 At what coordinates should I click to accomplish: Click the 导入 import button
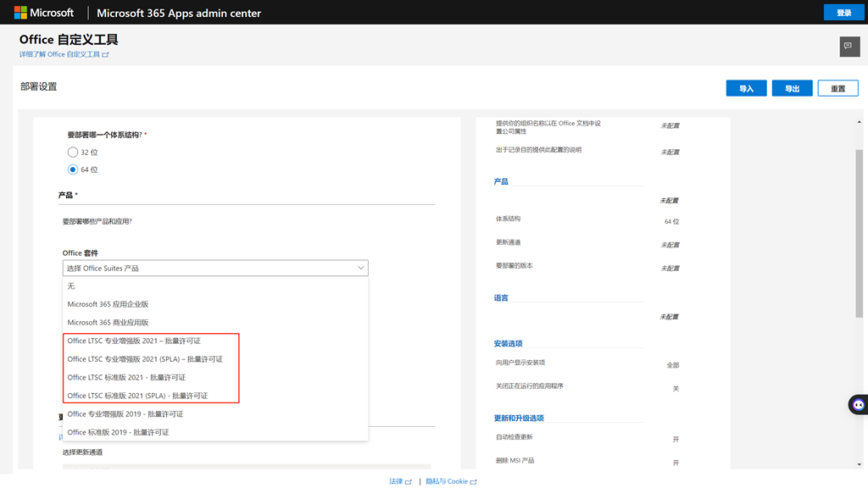pos(746,88)
